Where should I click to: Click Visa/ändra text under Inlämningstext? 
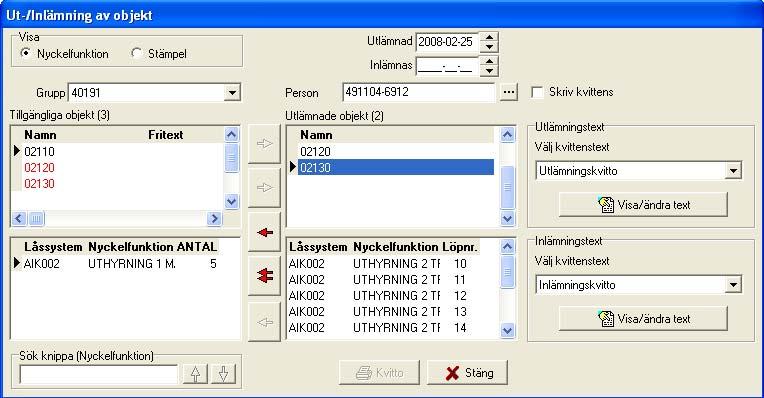point(643,319)
